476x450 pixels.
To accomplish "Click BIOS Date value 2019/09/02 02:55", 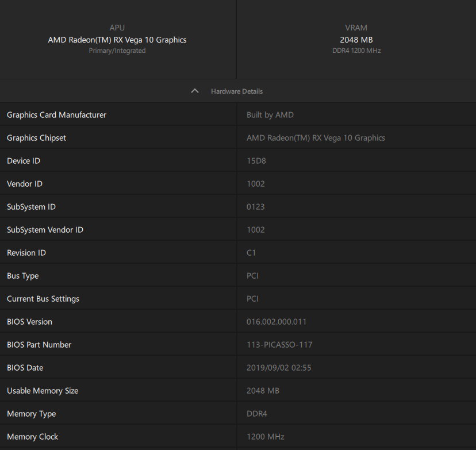I will point(279,368).
